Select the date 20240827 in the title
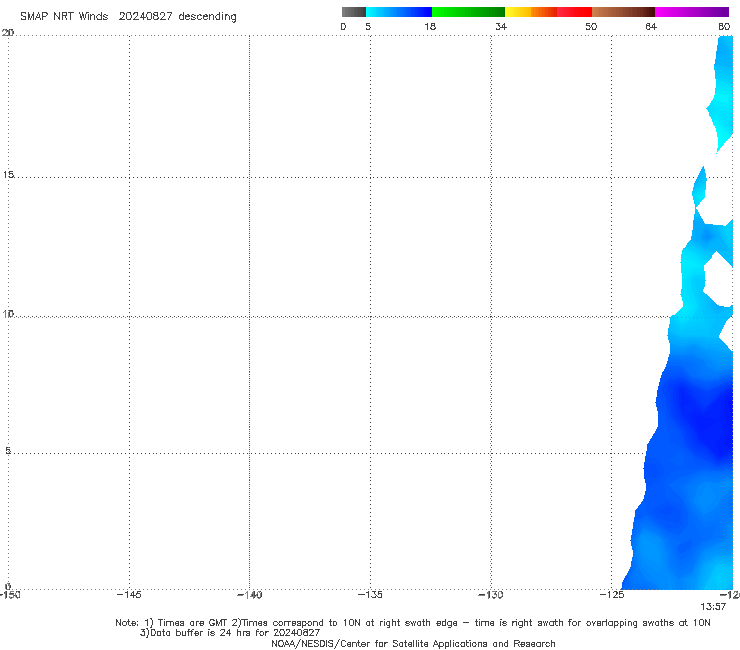Viewport: 740px width, 650px height. click(145, 16)
